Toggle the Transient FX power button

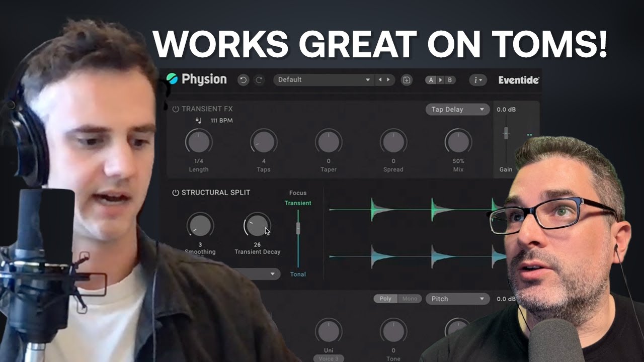pos(176,109)
